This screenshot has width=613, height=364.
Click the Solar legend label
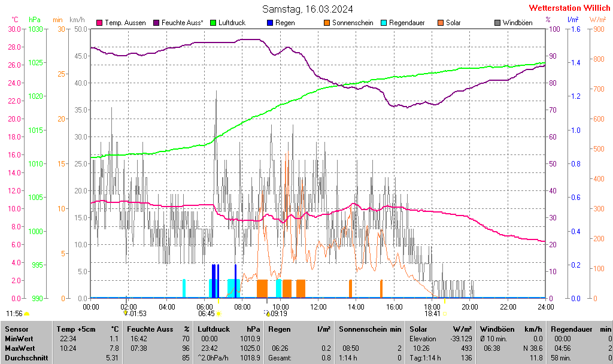(453, 23)
